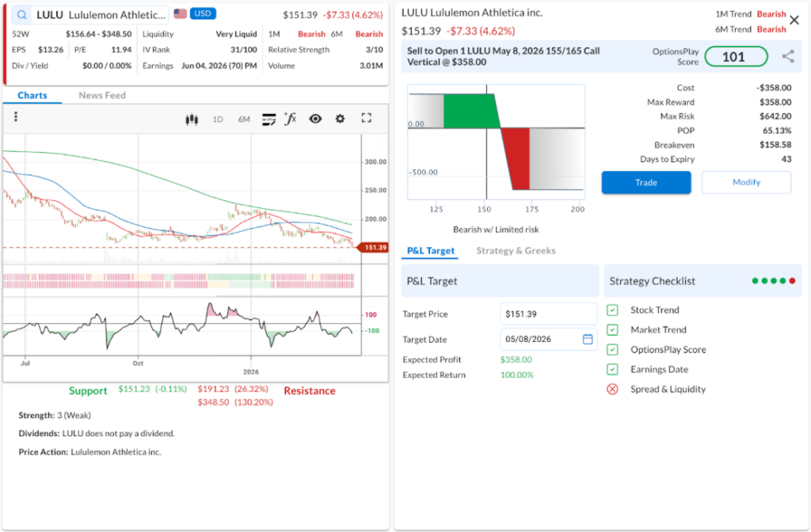Toggle chart visibility with the eye icon

point(315,119)
